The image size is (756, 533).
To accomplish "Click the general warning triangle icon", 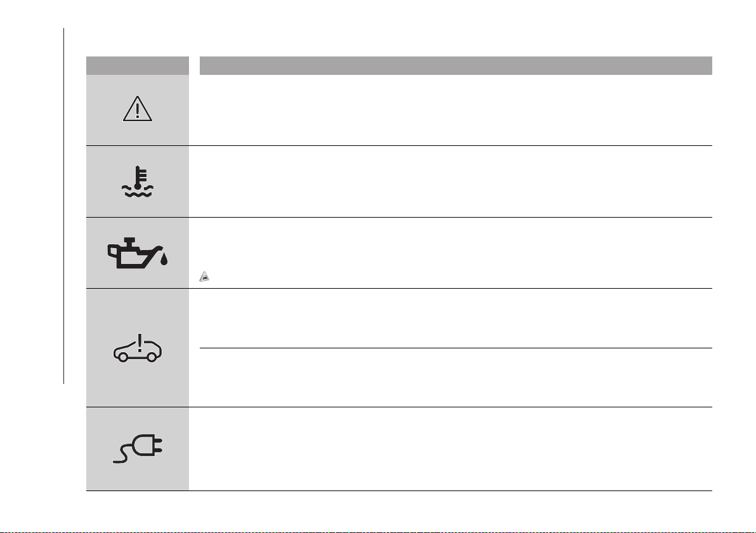I will (x=138, y=109).
